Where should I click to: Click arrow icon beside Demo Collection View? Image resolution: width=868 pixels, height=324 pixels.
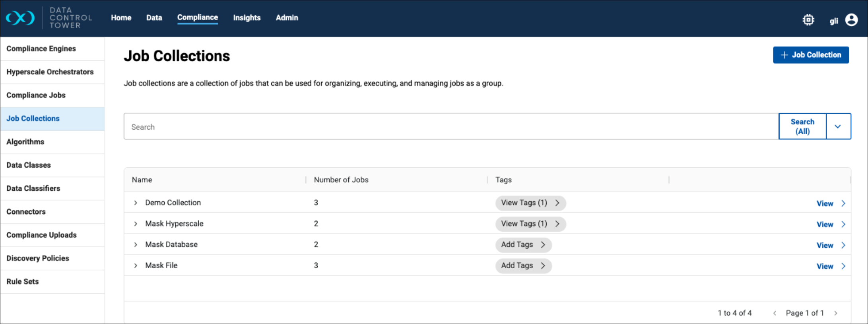click(x=843, y=203)
